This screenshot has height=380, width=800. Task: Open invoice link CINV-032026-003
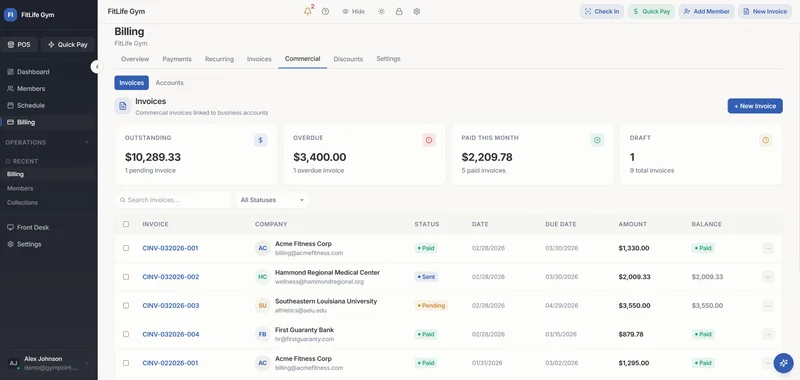pyautogui.click(x=171, y=306)
